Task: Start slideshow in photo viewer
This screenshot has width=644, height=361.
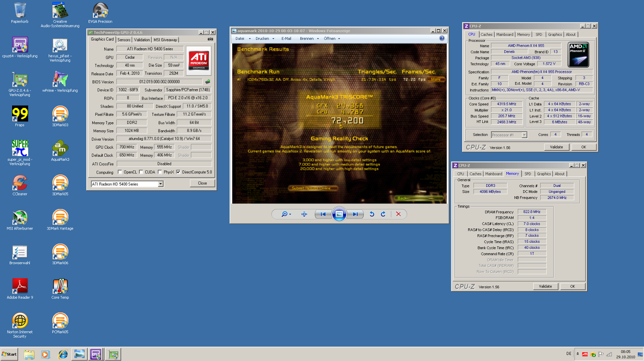Action: click(x=339, y=214)
